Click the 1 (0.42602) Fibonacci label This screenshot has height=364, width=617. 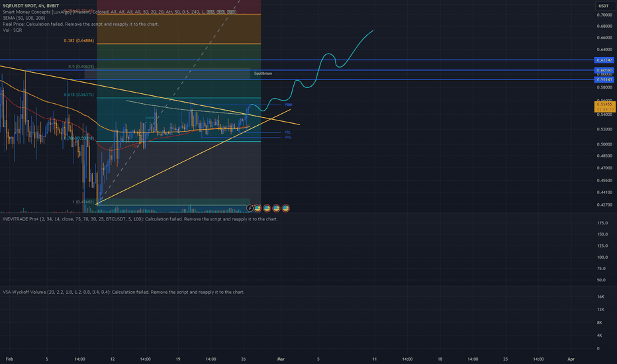83,202
